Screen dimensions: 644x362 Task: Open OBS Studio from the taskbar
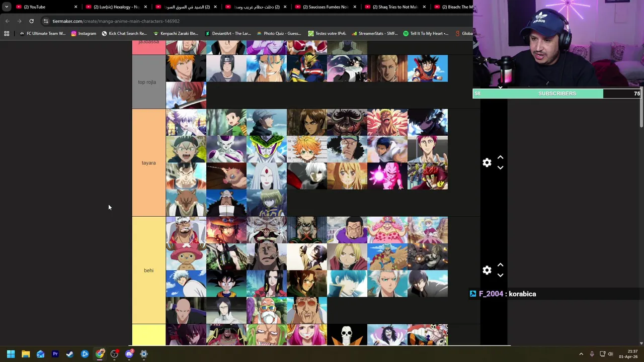pos(114,354)
